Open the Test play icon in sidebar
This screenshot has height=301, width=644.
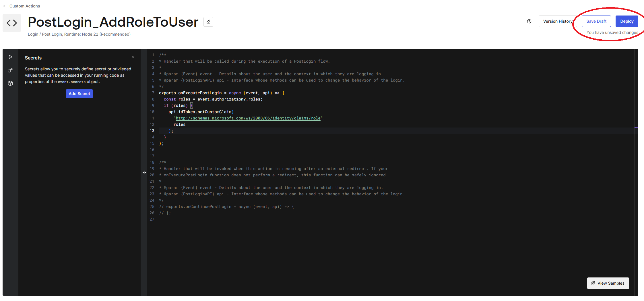(10, 57)
